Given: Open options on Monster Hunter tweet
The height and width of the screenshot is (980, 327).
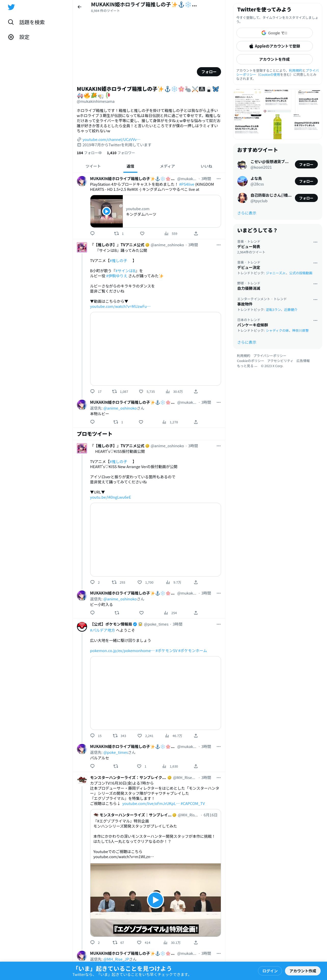Looking at the screenshot, I should (x=219, y=777).
